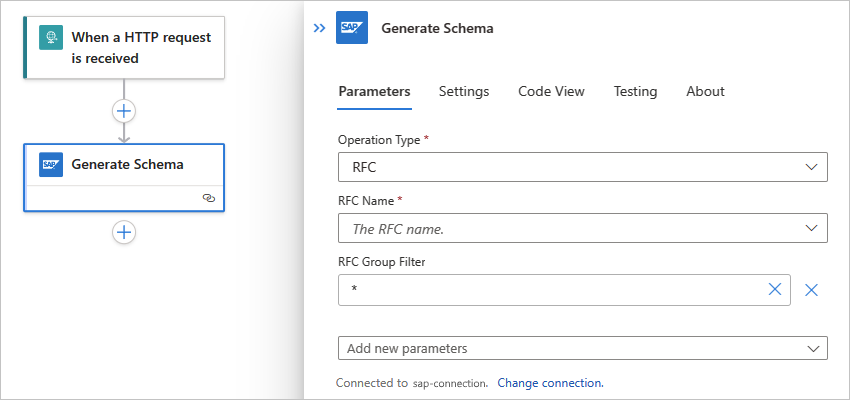Select the Parameters tab
This screenshot has height=400, width=850.
click(x=374, y=91)
